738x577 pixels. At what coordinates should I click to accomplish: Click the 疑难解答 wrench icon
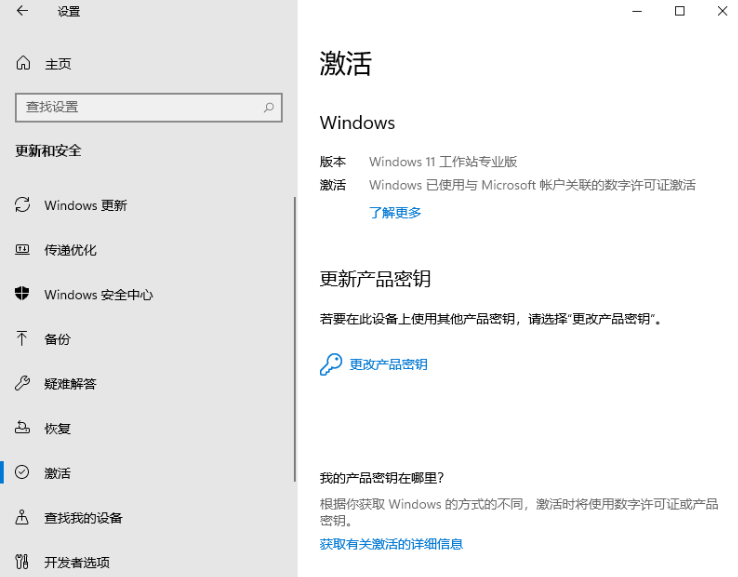(22, 383)
